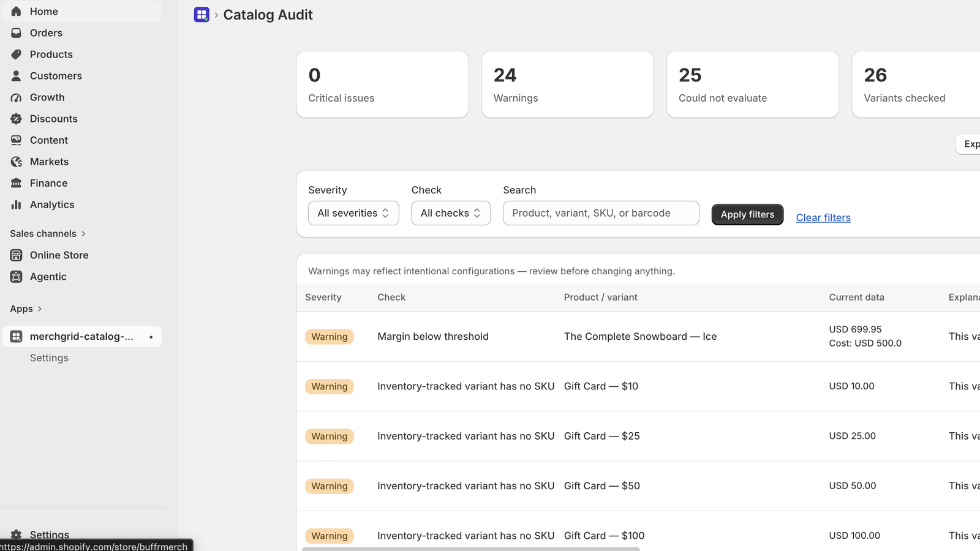This screenshot has width=980, height=551.
Task: Click the Warnings summary card showing 24
Action: (567, 84)
